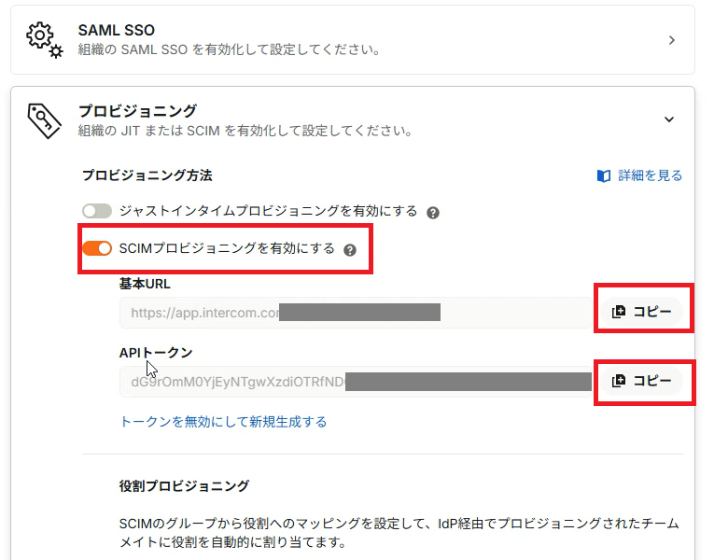728x560 pixels.
Task: Click the 基本URL text field
Action: click(356, 313)
